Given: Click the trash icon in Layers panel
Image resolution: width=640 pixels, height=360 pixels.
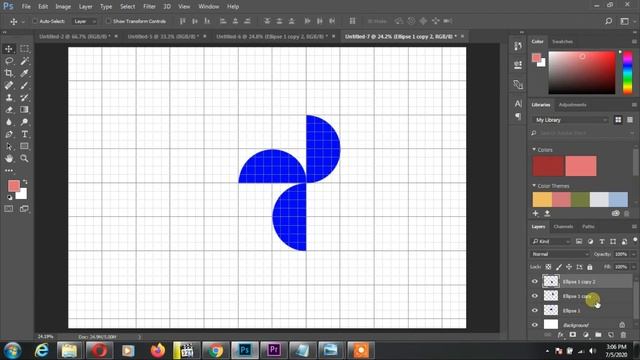Looking at the screenshot, I should click(623, 335).
